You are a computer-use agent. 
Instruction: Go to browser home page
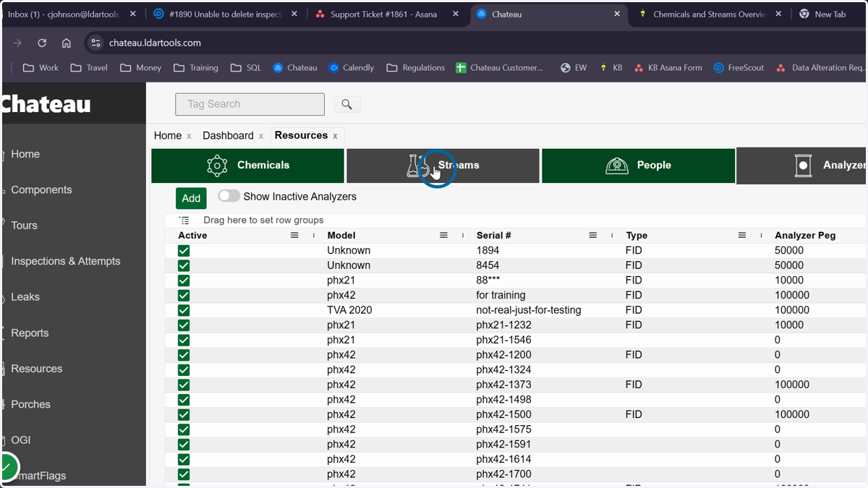click(66, 43)
